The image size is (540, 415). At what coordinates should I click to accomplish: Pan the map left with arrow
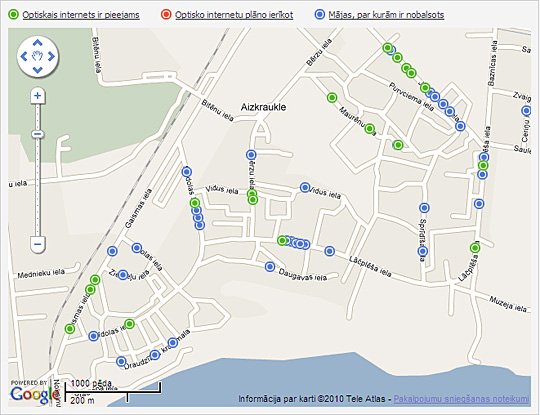24,56
